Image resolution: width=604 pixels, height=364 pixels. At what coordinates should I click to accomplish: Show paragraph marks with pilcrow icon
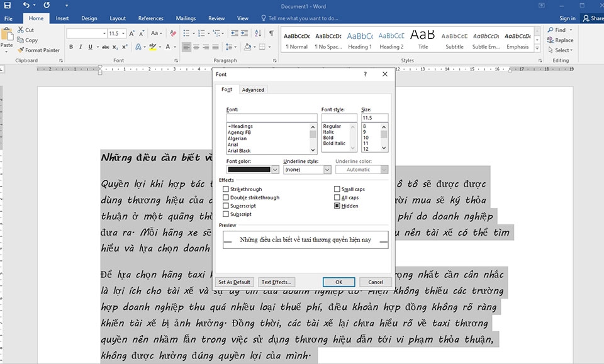(x=271, y=33)
